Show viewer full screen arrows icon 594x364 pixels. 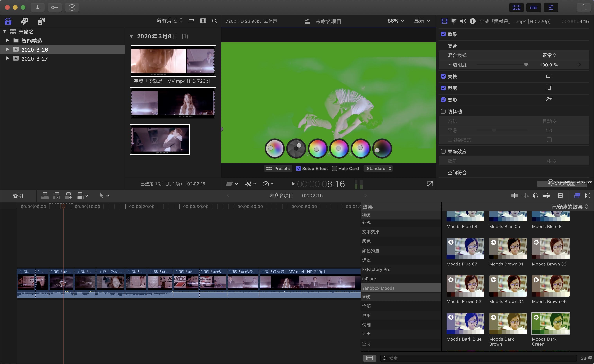tap(430, 184)
